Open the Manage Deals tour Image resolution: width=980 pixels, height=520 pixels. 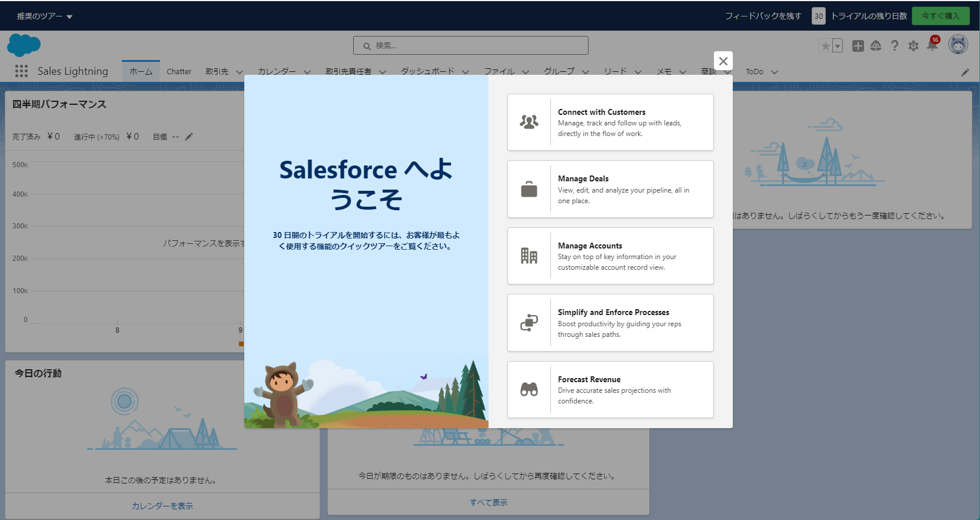point(610,189)
